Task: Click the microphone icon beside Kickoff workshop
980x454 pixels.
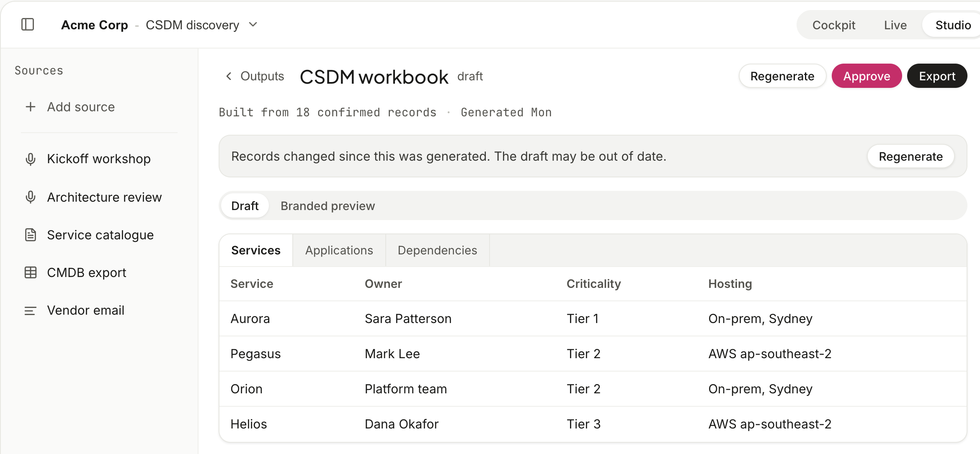Action: (x=31, y=159)
